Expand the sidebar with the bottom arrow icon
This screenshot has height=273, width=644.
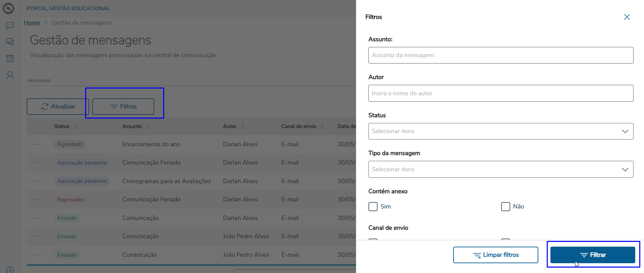pyautogui.click(x=10, y=270)
